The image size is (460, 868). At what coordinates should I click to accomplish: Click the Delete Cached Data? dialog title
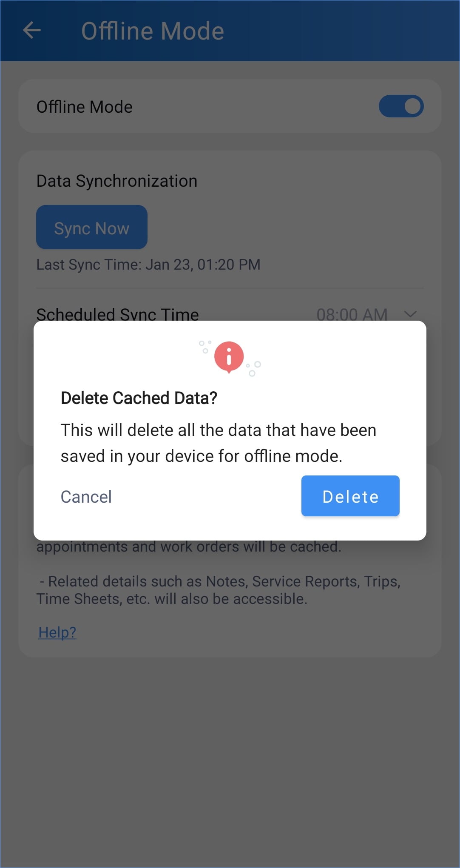139,398
